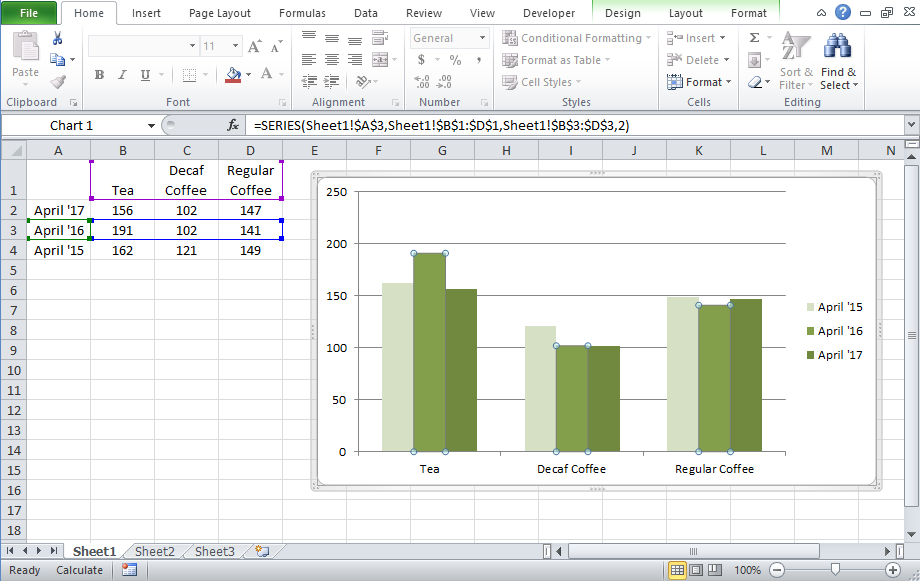The width and height of the screenshot is (920, 581).
Task: Click Insert cells button
Action: 696,38
